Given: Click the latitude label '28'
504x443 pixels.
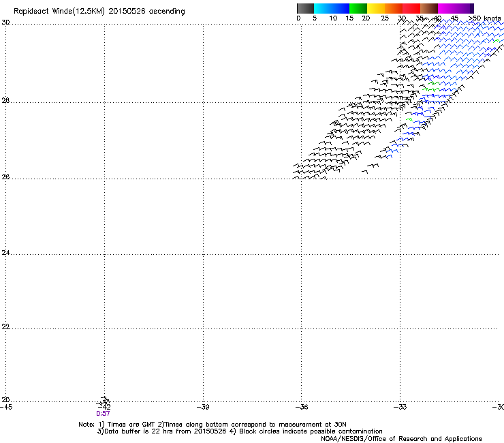Looking at the screenshot, I should coord(5,101).
